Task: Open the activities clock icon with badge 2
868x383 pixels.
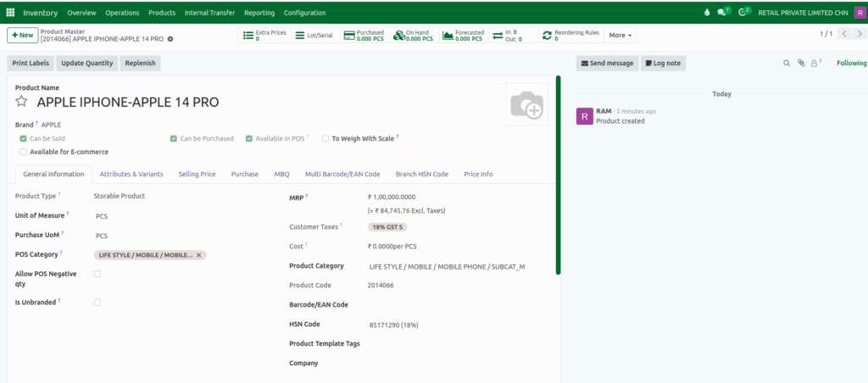Action: click(744, 12)
